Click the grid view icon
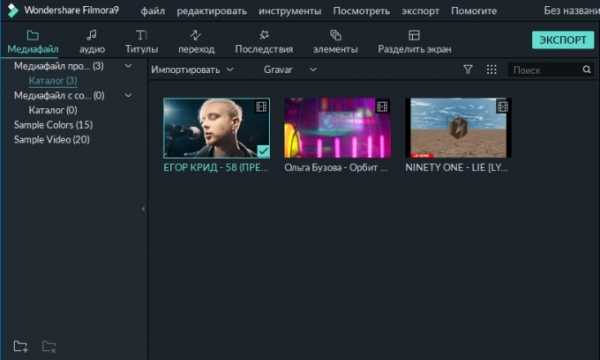600x360 pixels. [x=491, y=70]
